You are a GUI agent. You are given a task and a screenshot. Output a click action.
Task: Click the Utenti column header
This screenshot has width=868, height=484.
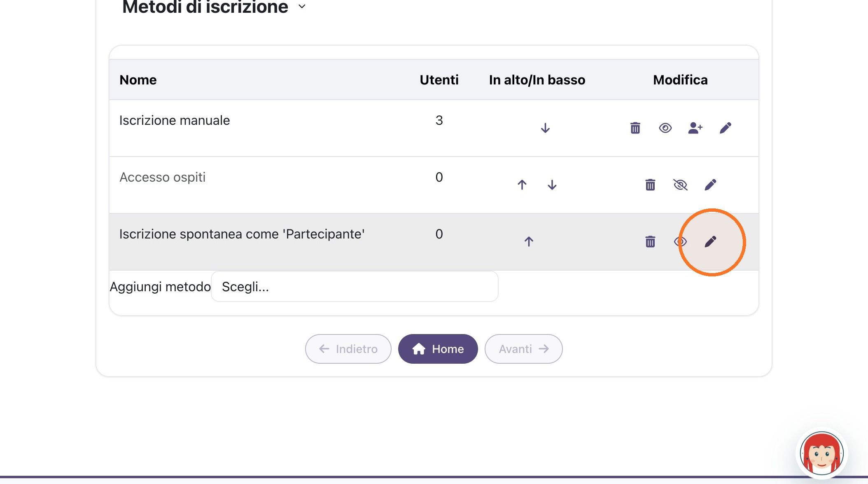(439, 80)
